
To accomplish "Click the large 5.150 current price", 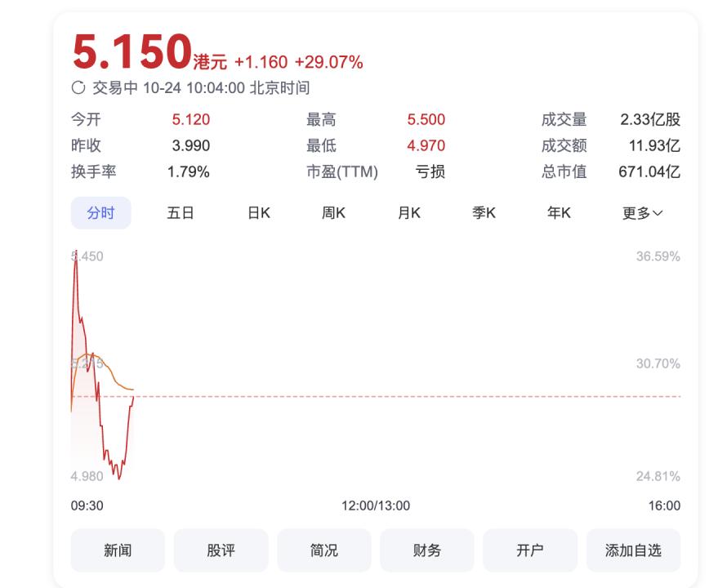I will coord(132,51).
